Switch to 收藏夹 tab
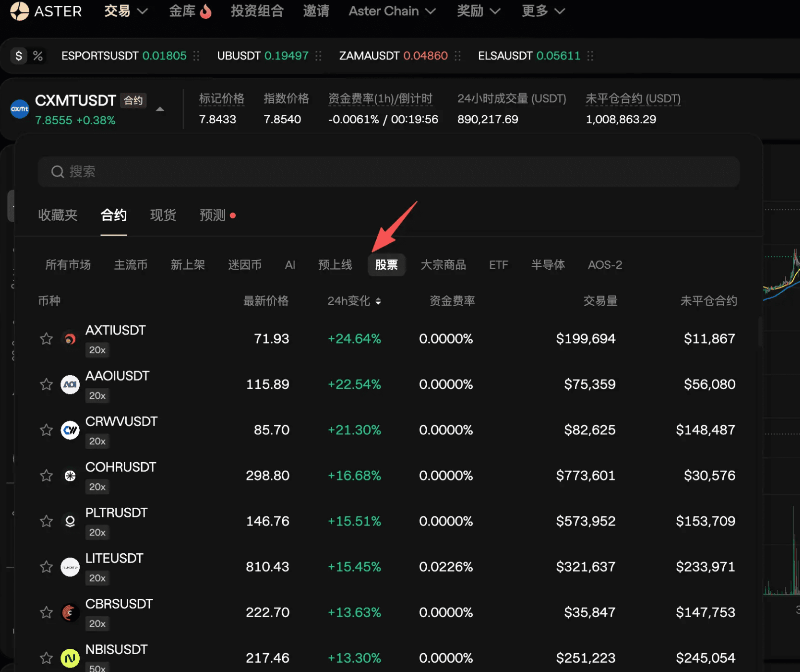 58,215
